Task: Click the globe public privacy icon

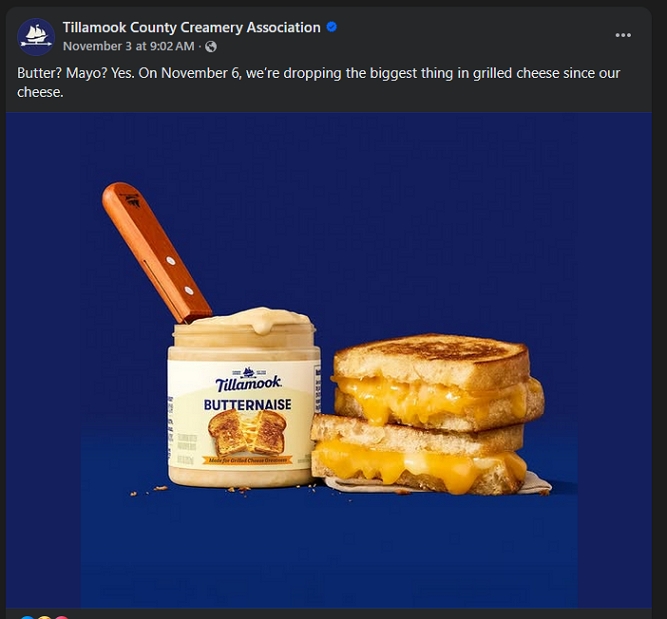Action: pos(211,46)
